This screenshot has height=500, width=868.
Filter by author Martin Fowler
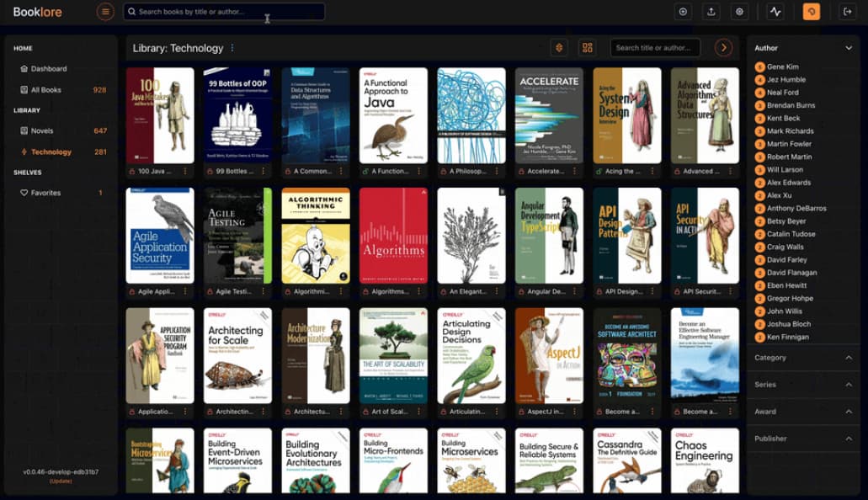point(789,144)
